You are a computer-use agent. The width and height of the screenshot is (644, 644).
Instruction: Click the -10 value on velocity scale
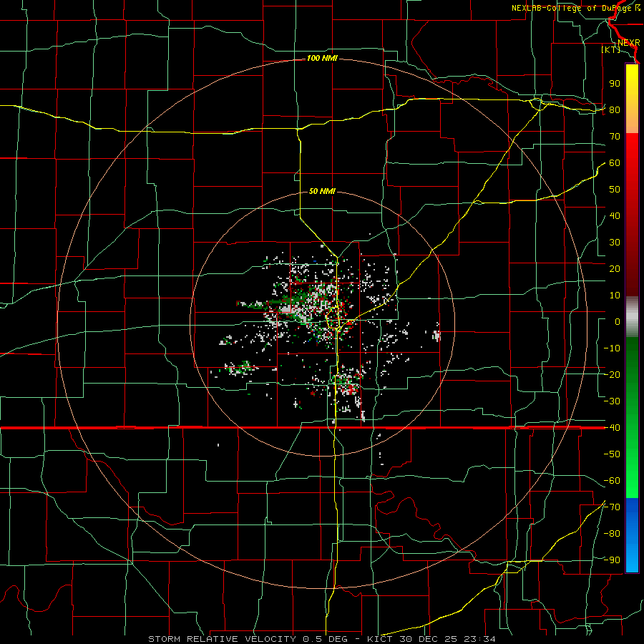coord(612,348)
